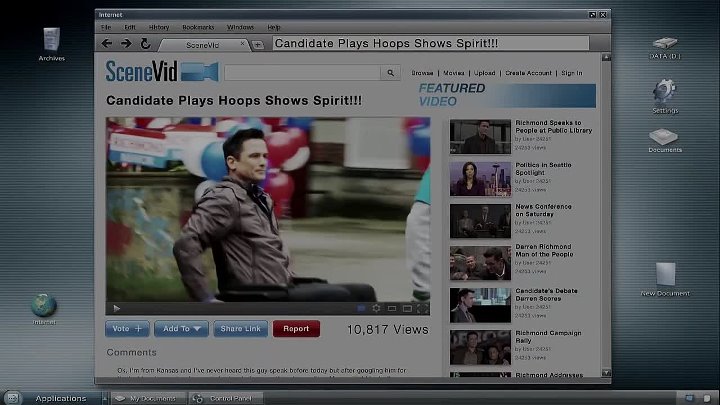The image size is (720, 405).
Task: Open the DATA (D:) drive icon
Action: 665,43
